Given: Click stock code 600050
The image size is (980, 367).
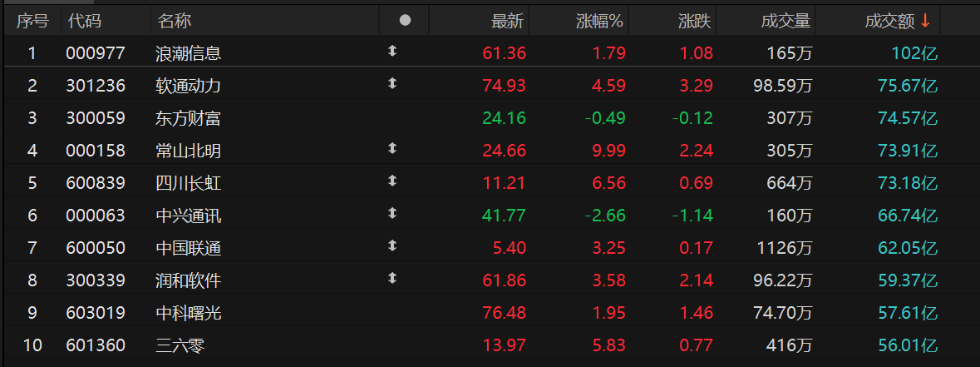Looking at the screenshot, I should [96, 248].
